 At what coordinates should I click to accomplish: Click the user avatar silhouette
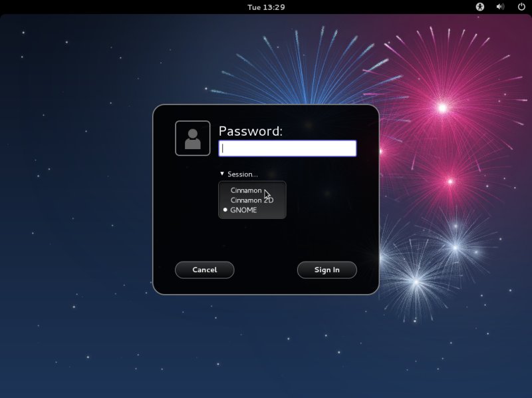(x=193, y=138)
